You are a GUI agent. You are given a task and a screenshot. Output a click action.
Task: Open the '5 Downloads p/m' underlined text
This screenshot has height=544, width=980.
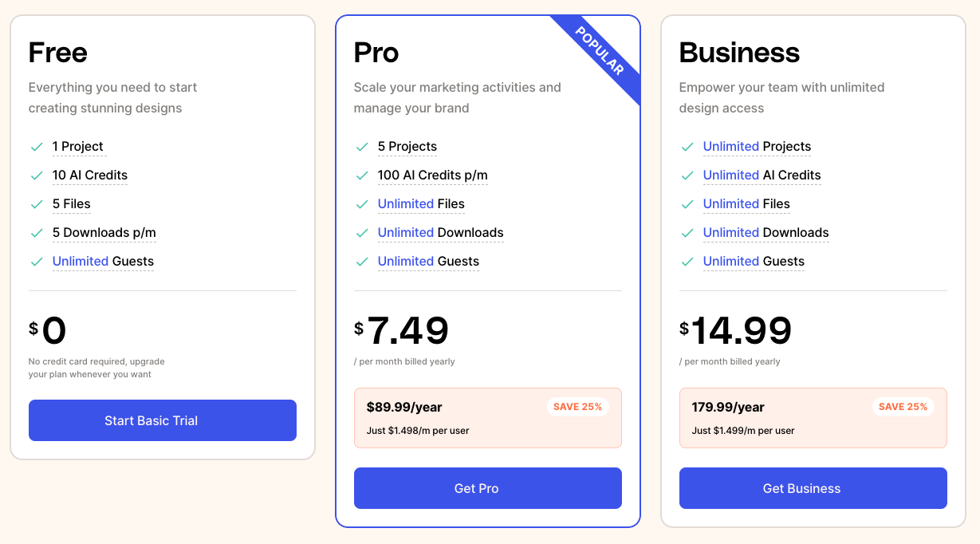(x=104, y=233)
